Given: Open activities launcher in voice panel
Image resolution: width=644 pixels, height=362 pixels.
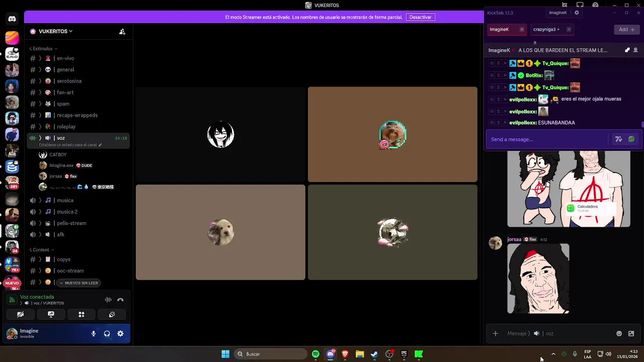Looking at the screenshot, I should [82, 314].
